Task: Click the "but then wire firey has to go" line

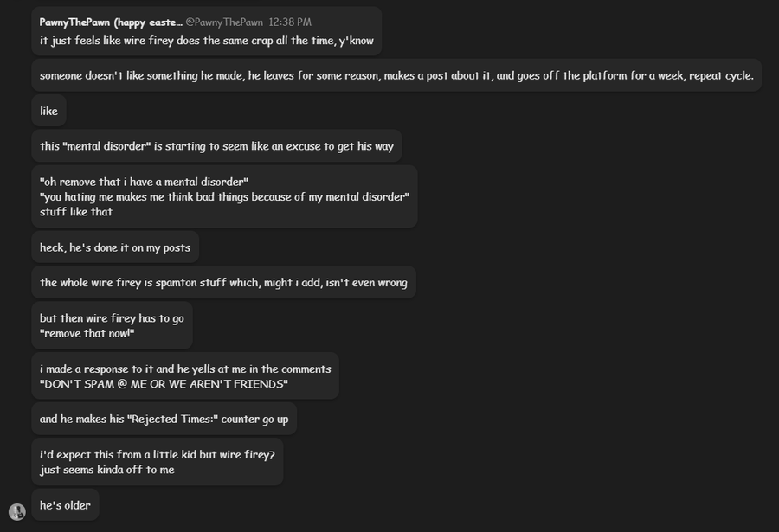Action: pyautogui.click(x=112, y=318)
